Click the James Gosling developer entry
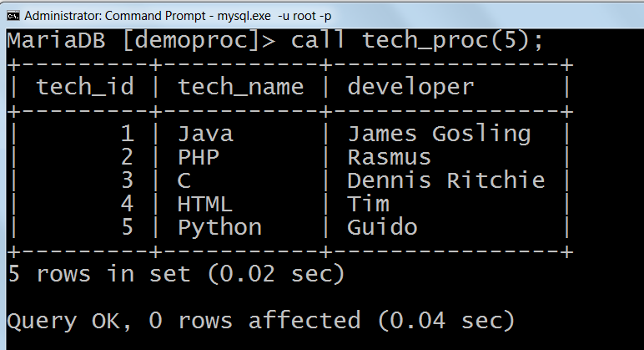Screen dimensions: 644x350 tap(439, 134)
